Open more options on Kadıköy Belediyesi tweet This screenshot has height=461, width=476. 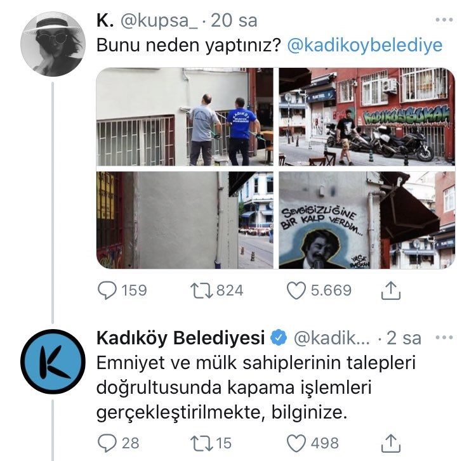(444, 337)
